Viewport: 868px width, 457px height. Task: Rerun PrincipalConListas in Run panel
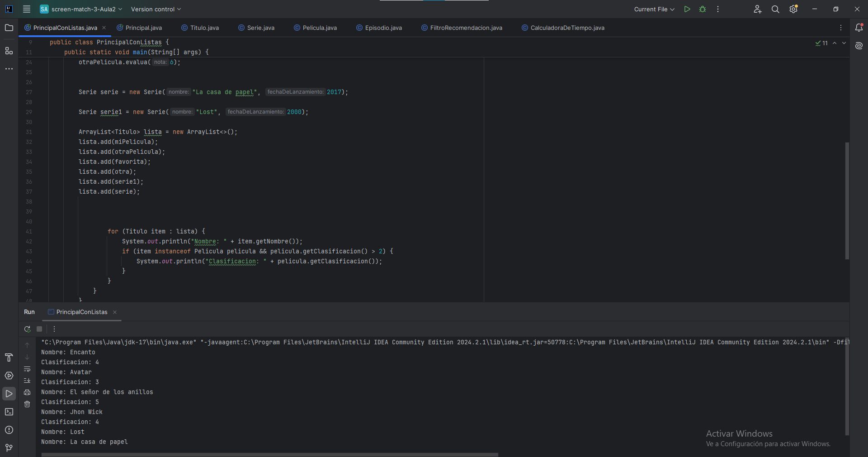click(x=27, y=329)
